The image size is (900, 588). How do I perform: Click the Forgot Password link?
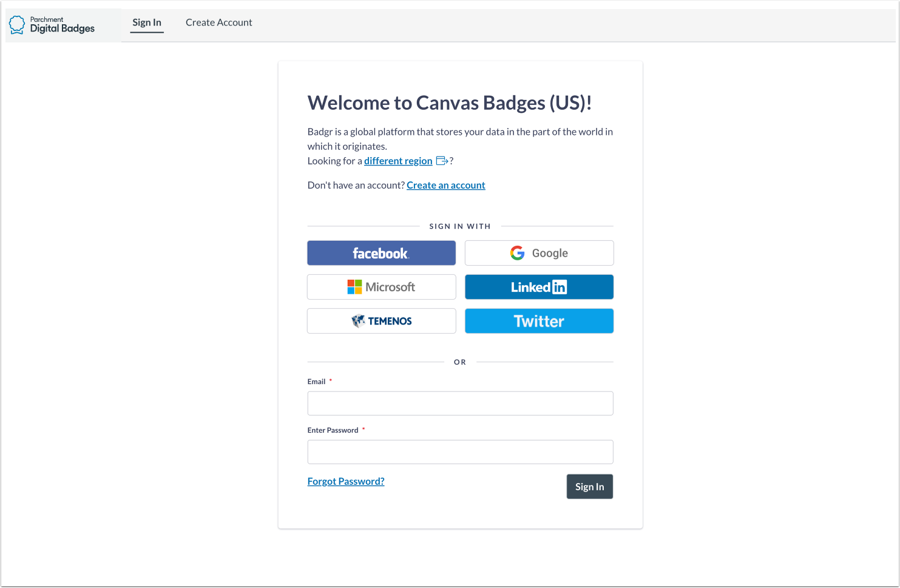346,481
